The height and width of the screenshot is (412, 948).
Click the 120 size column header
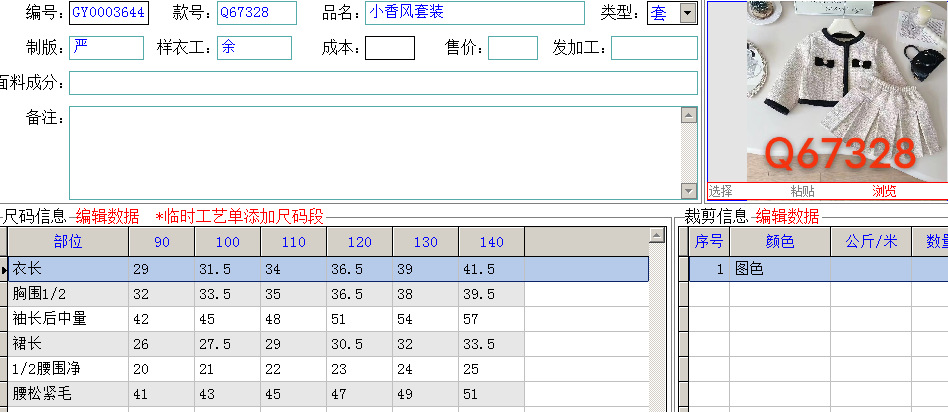pos(359,241)
